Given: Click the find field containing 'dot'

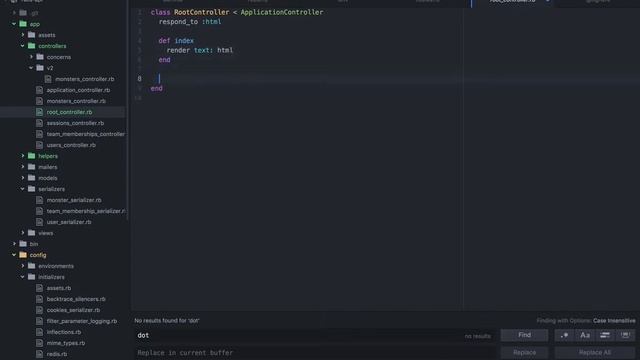Looking at the screenshot, I should pyautogui.click(x=315, y=336).
